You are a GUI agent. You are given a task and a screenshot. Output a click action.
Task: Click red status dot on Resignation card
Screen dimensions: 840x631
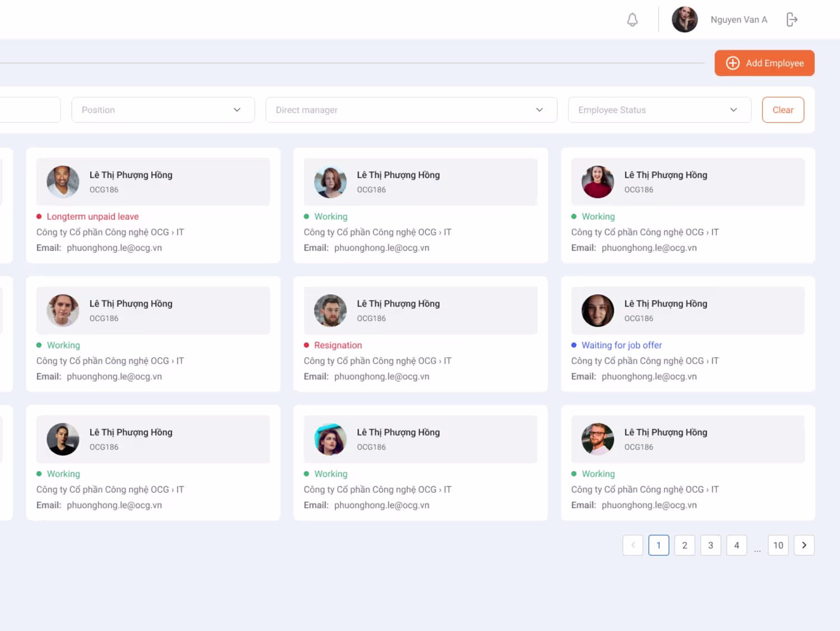(306, 345)
